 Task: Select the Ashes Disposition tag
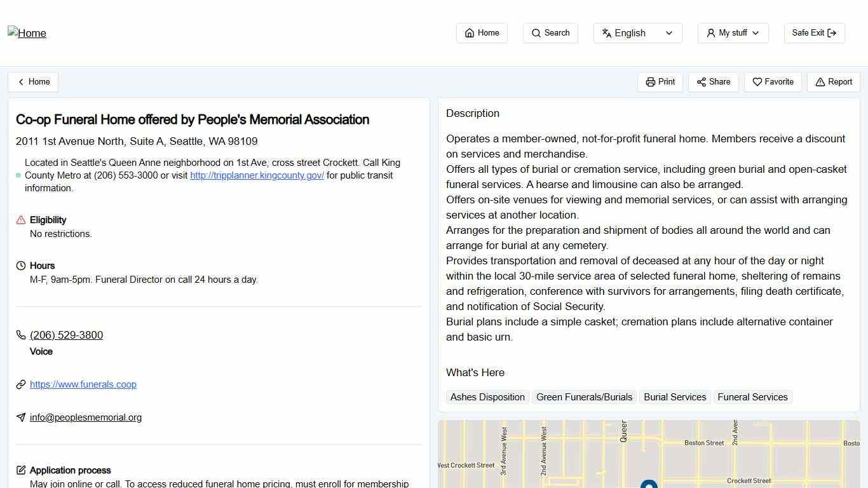[x=487, y=396]
